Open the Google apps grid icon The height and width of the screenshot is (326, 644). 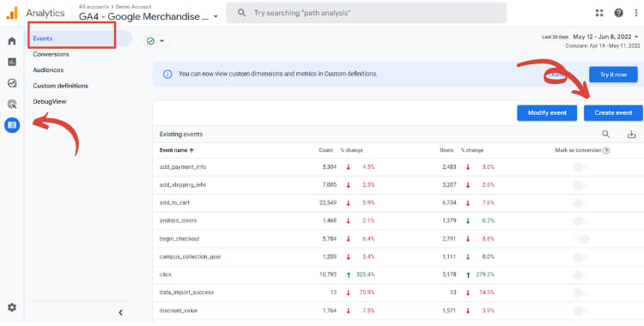coord(599,13)
